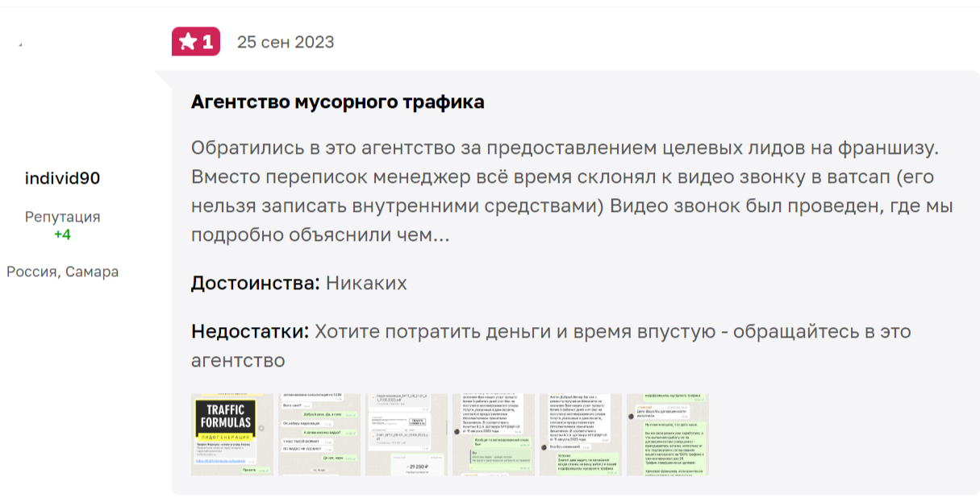Click the Достоинства label
This screenshot has width=980, height=498.
(256, 284)
